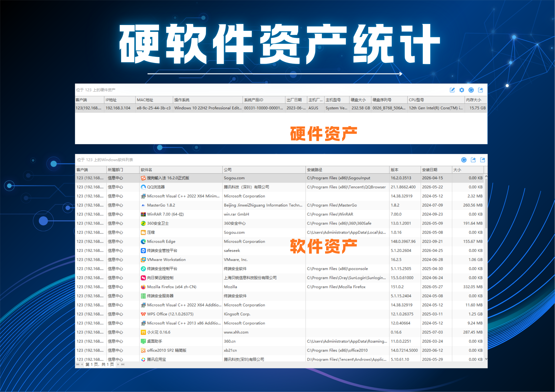Sort by 公司 column header

click(264, 170)
